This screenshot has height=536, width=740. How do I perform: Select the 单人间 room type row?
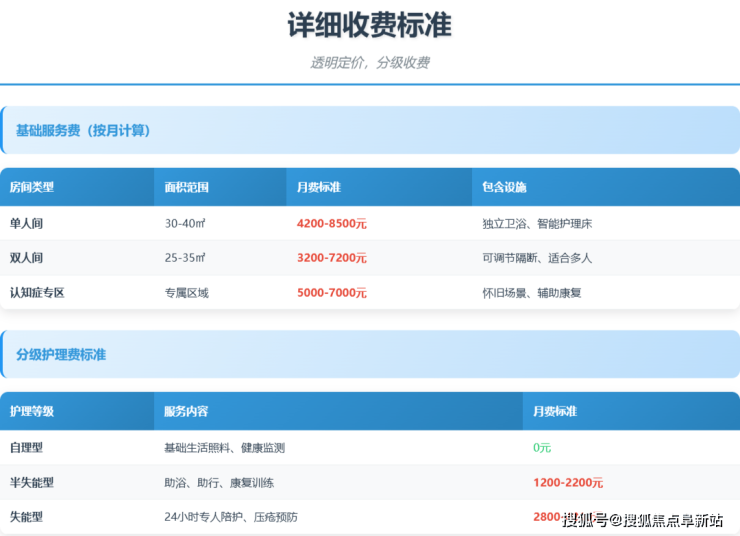click(27, 224)
